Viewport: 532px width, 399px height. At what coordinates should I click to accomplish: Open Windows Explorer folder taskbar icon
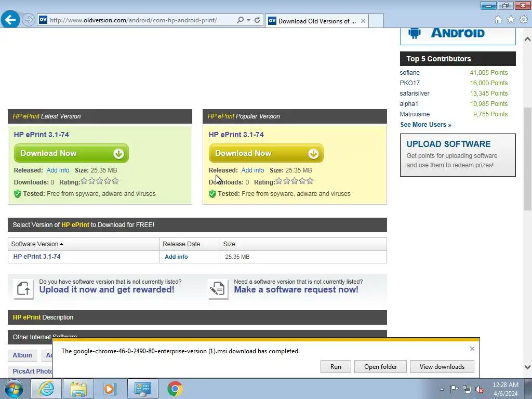pyautogui.click(x=78, y=389)
